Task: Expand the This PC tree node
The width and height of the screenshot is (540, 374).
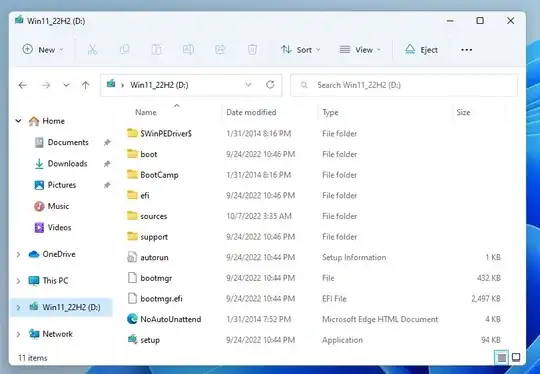Action: (x=18, y=281)
